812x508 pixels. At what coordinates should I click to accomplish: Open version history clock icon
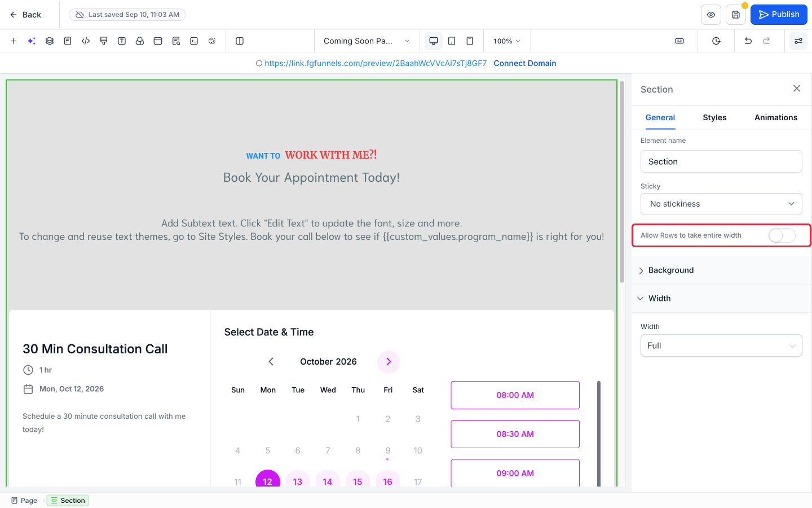tap(716, 41)
